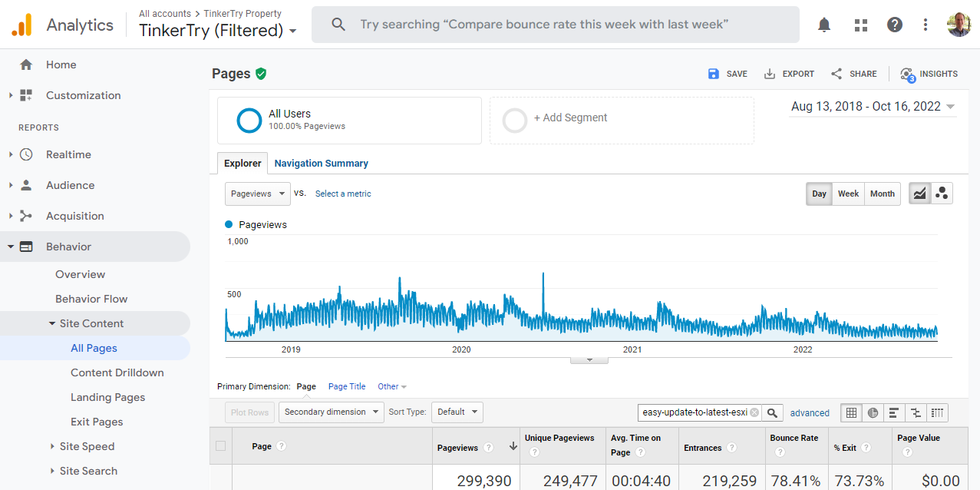
Task: Open the Secondary dimension dropdown
Action: tap(331, 412)
